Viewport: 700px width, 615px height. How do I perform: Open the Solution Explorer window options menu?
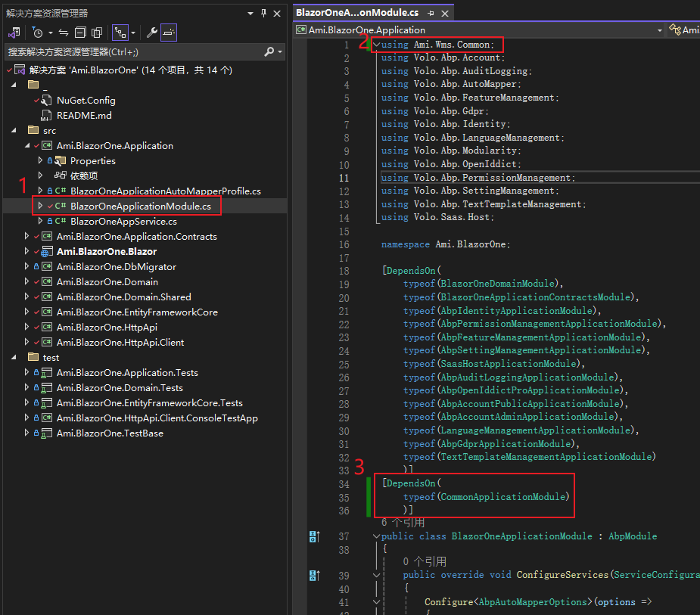click(x=250, y=13)
